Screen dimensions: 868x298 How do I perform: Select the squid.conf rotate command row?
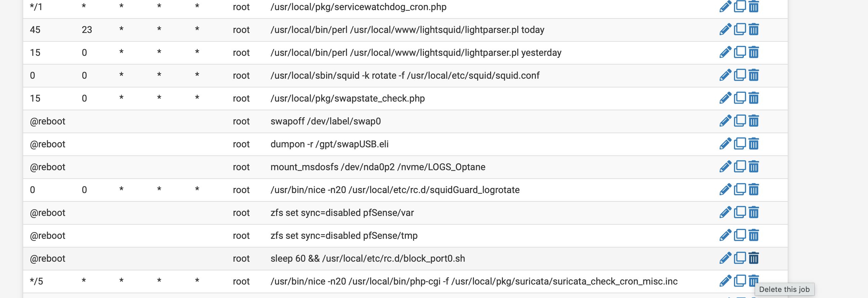pyautogui.click(x=404, y=76)
